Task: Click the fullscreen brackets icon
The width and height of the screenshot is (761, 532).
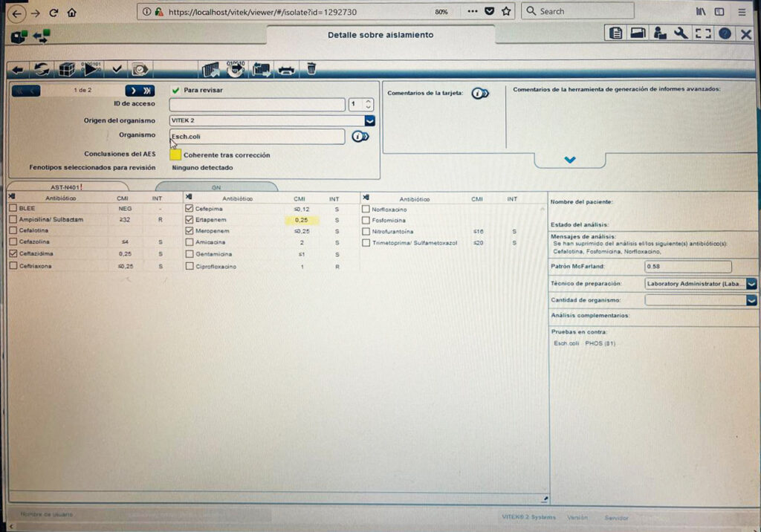Action: [x=702, y=33]
